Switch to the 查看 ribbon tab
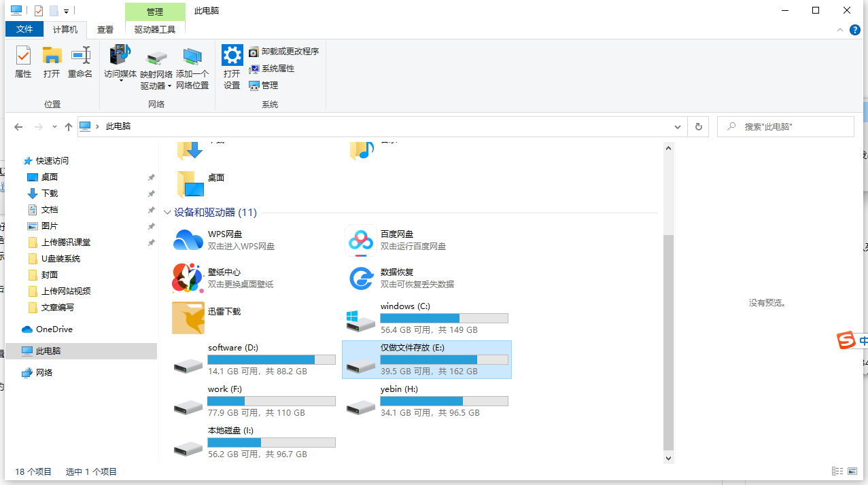The height and width of the screenshot is (485, 868). point(105,29)
